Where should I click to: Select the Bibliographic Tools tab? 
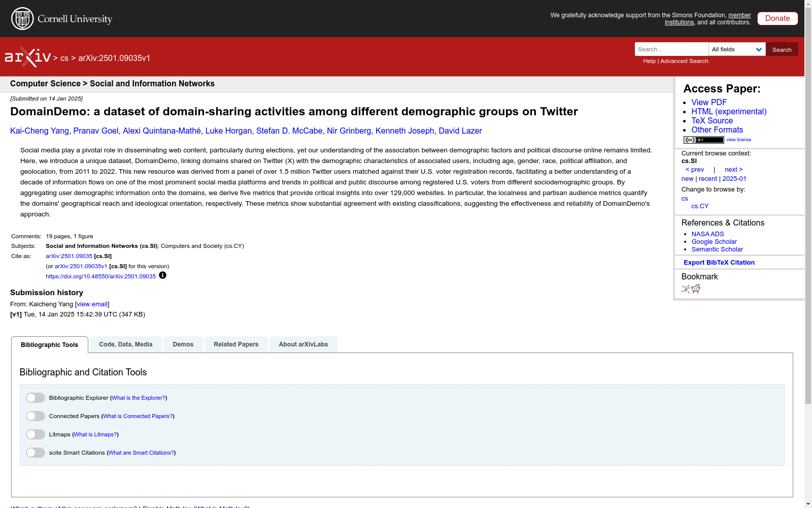coord(50,345)
